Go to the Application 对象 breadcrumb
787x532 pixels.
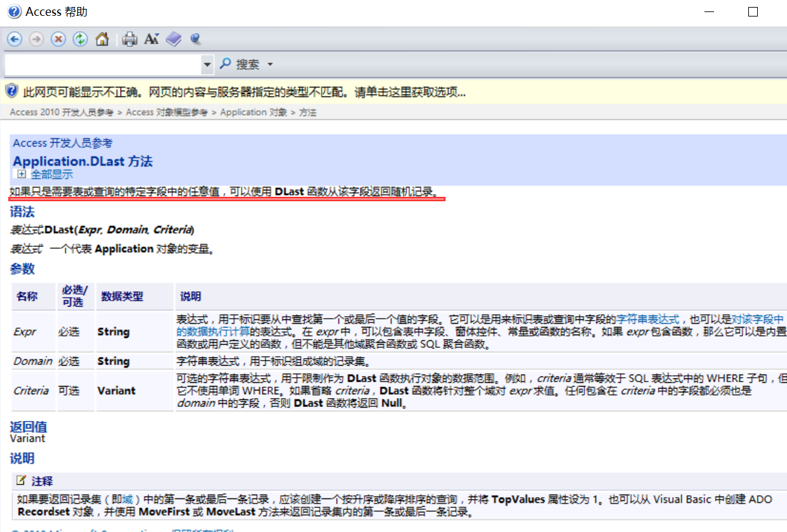(254, 112)
